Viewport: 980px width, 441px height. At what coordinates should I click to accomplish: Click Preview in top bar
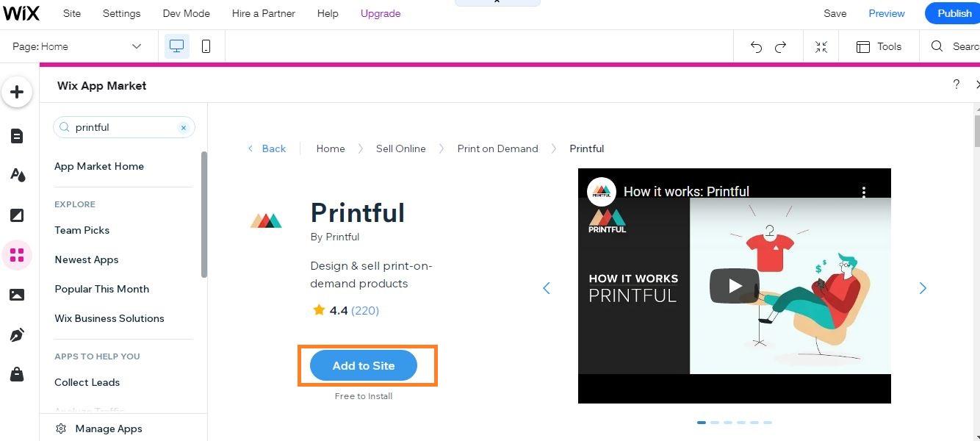pyautogui.click(x=887, y=13)
